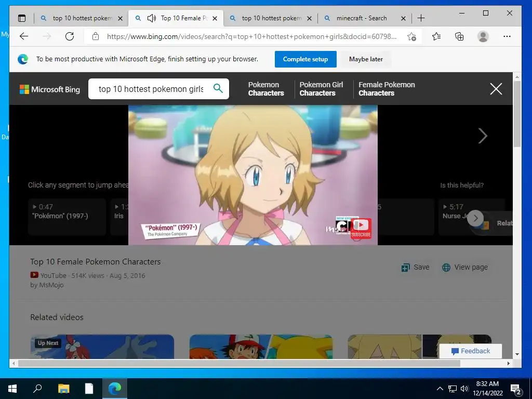Select the 'Top 10 Female' active tab
This screenshot has height=399, width=532.
click(183, 18)
